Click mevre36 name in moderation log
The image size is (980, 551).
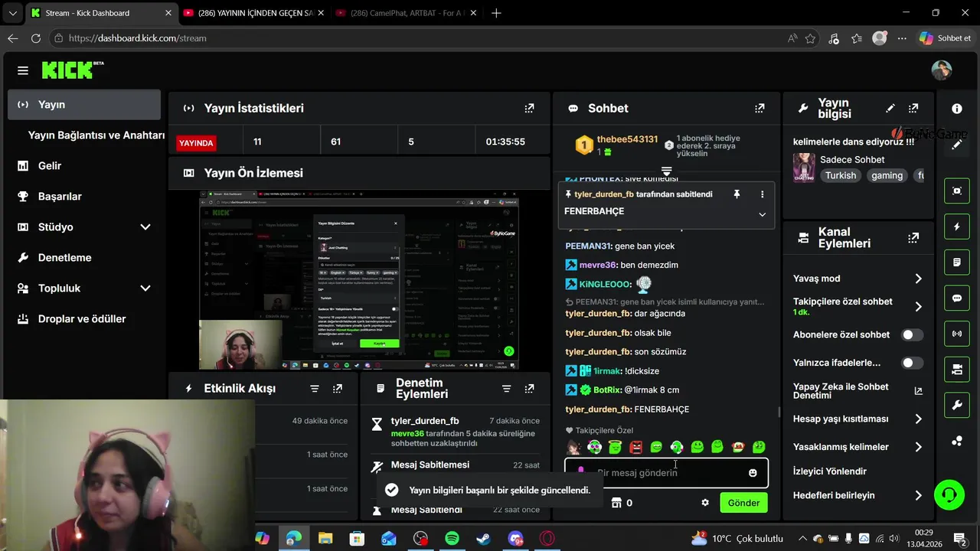(407, 433)
